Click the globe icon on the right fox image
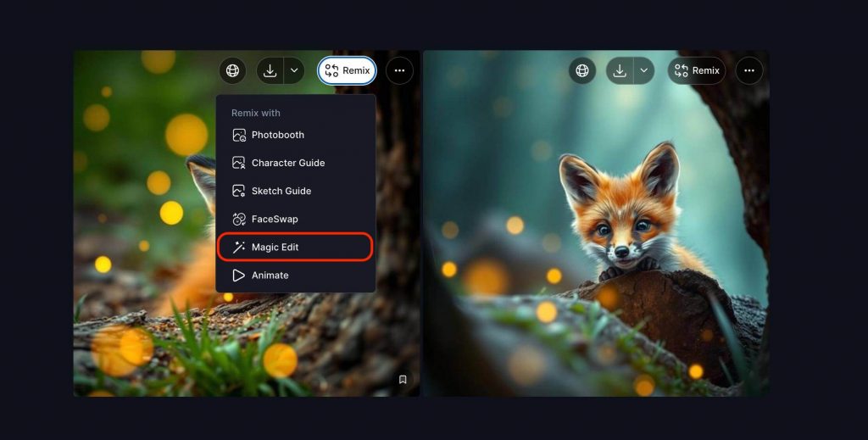The width and height of the screenshot is (868, 440). point(581,71)
